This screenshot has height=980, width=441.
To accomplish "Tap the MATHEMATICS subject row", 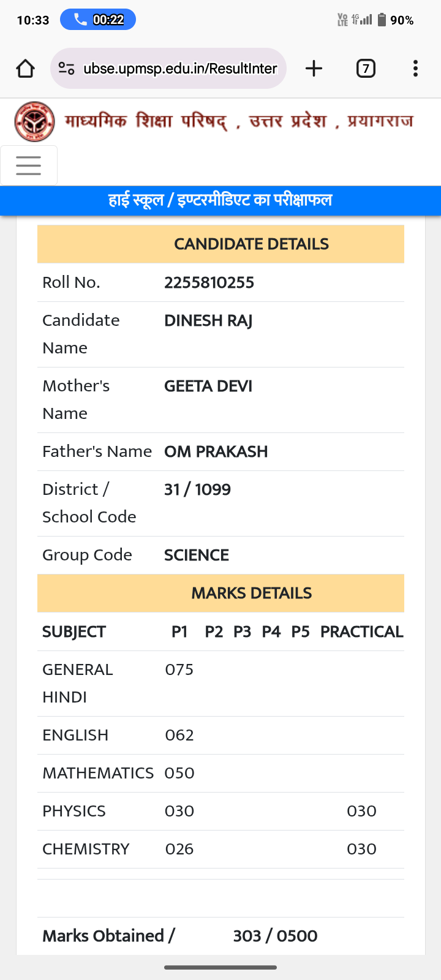I will click(98, 773).
